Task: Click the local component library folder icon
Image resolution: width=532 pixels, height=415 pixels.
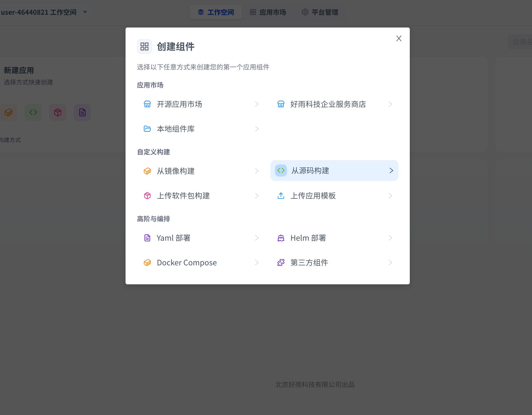Action: click(147, 129)
